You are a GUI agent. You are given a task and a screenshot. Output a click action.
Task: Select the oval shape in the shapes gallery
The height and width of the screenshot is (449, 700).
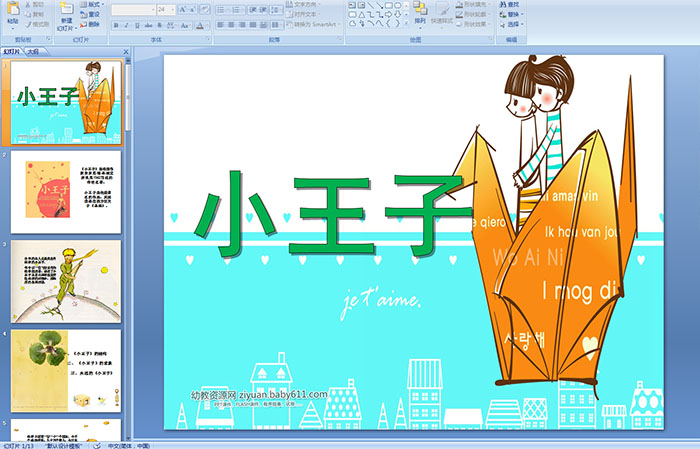pyautogui.click(x=397, y=6)
